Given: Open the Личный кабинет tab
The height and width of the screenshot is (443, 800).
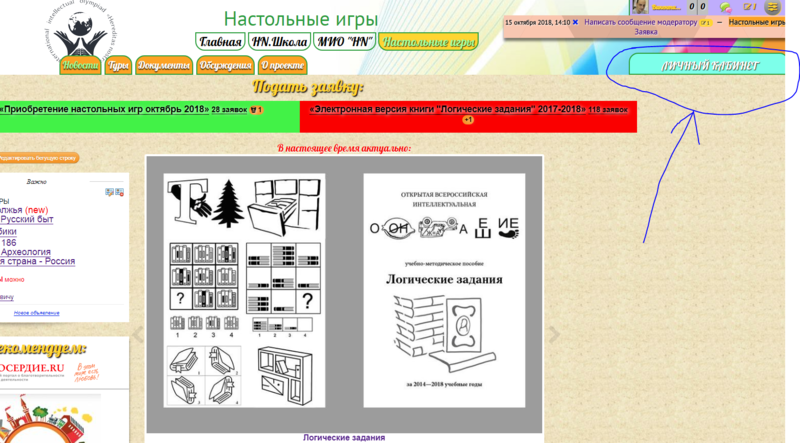Looking at the screenshot, I should pyautogui.click(x=707, y=65).
